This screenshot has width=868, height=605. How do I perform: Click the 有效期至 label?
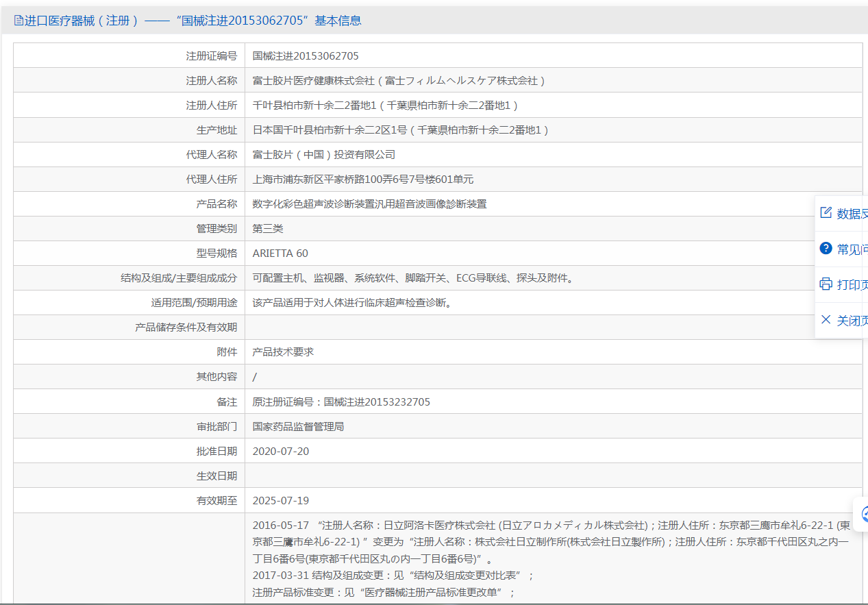point(217,500)
